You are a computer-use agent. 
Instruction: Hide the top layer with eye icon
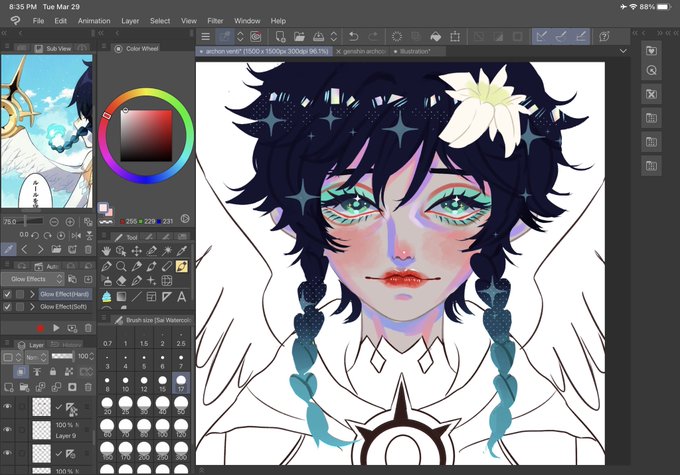click(x=7, y=406)
